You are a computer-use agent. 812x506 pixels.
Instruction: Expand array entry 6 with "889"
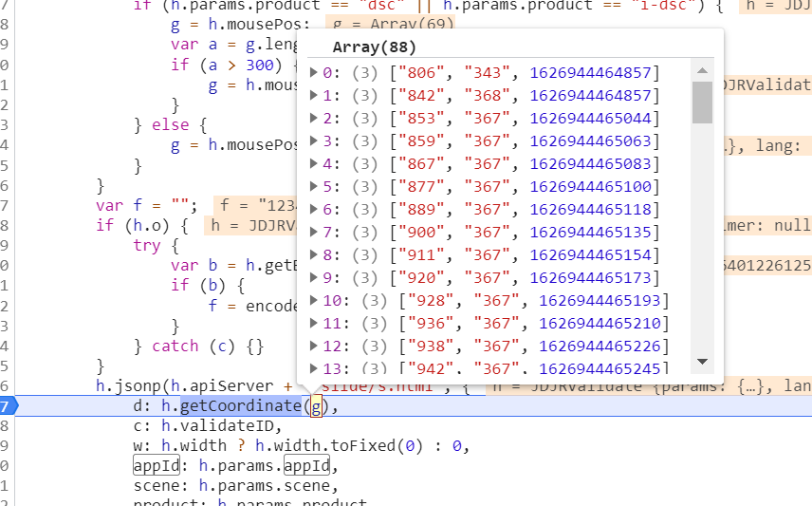[x=313, y=210]
